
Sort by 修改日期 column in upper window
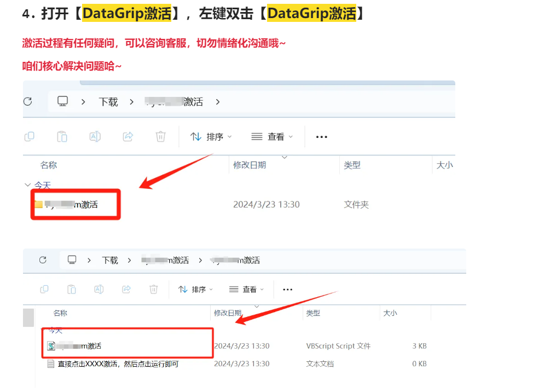(250, 165)
